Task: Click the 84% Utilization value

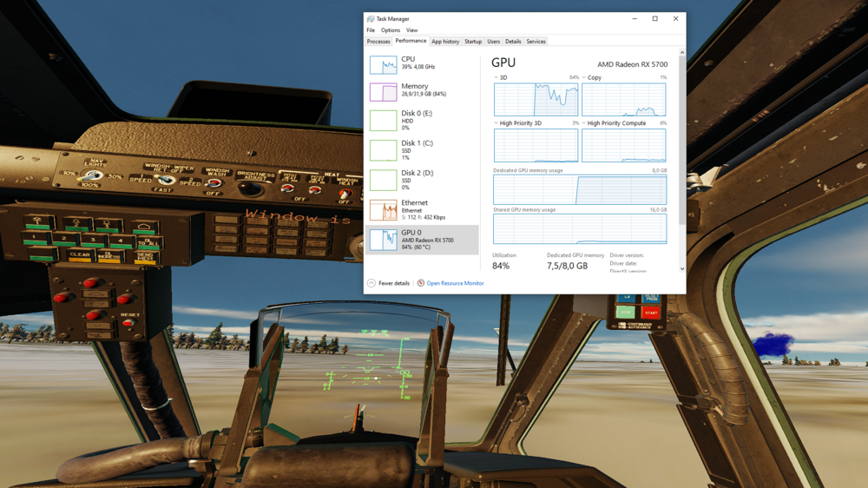Action: click(x=501, y=266)
